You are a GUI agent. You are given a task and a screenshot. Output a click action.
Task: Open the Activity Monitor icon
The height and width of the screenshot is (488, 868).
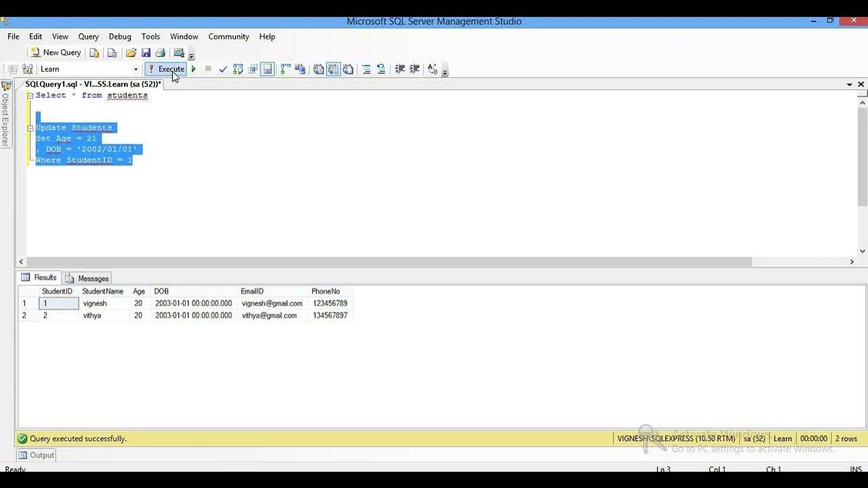click(179, 52)
